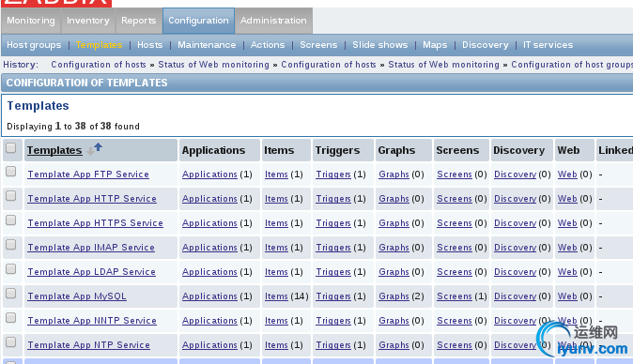The height and width of the screenshot is (364, 633).
Task: Click Configuration of host groups history link
Action: tap(572, 65)
